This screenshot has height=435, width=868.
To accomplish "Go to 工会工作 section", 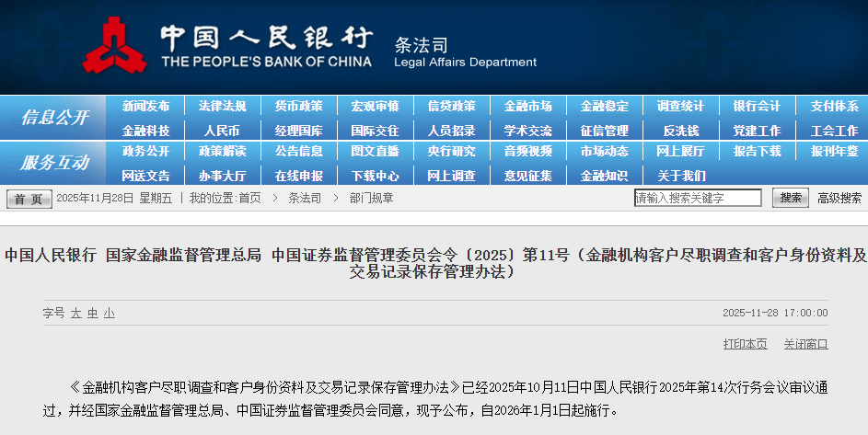I will click(834, 132).
